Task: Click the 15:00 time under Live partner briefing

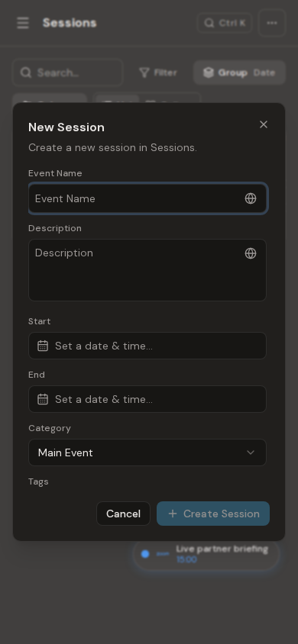Action: tap(186, 560)
